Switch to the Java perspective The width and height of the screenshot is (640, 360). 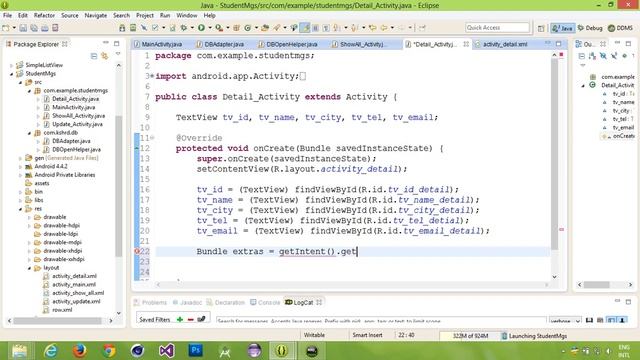[562, 28]
